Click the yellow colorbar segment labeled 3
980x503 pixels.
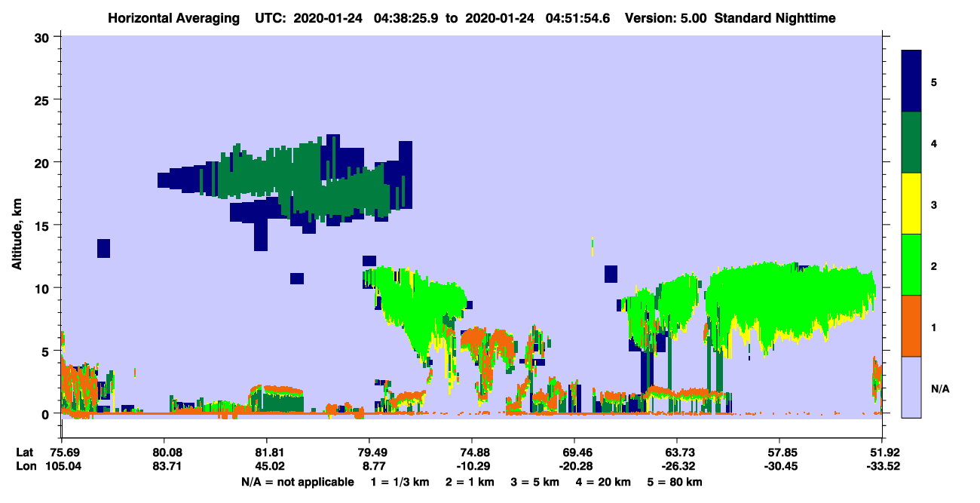click(911, 204)
